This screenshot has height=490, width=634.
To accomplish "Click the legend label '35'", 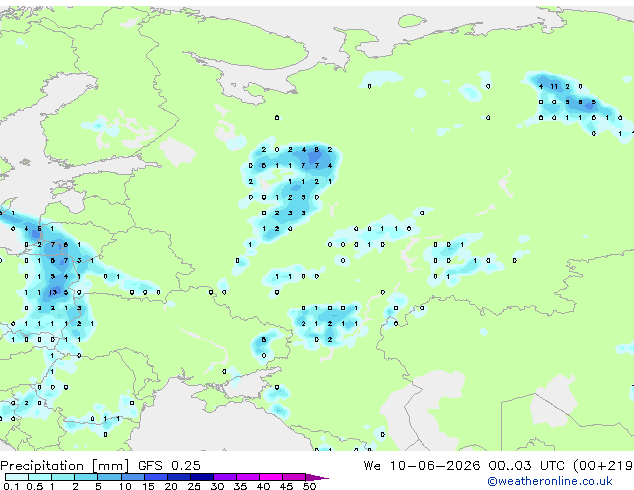I will point(240,486).
